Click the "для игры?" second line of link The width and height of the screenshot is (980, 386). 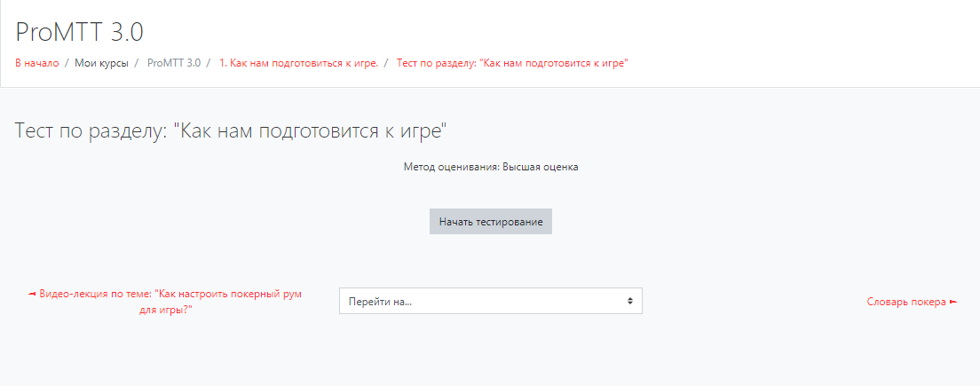tap(166, 310)
